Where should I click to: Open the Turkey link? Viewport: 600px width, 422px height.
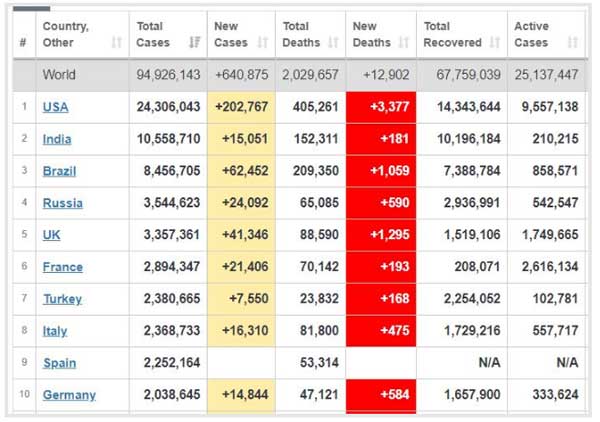click(62, 299)
